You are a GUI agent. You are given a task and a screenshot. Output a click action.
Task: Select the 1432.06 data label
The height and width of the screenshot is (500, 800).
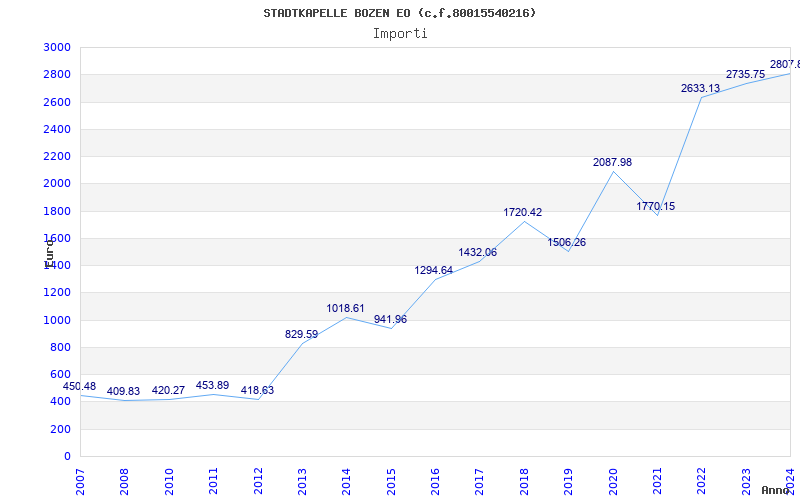pos(478,252)
